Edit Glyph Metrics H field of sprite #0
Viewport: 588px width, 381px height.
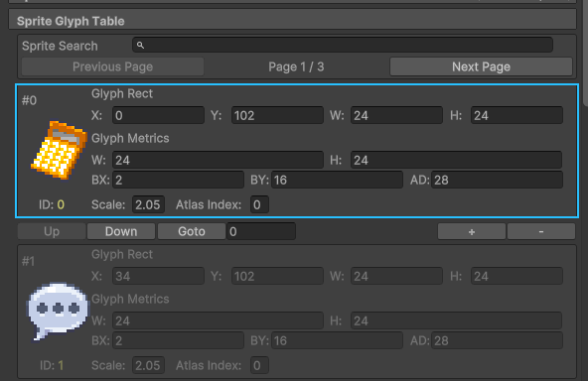click(456, 160)
